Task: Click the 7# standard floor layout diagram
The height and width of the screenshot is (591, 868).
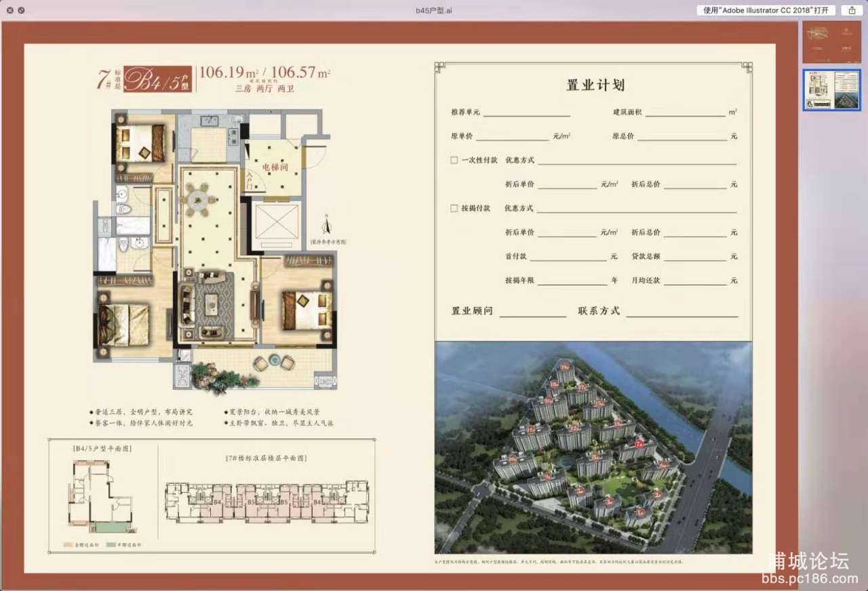Action: click(267, 502)
